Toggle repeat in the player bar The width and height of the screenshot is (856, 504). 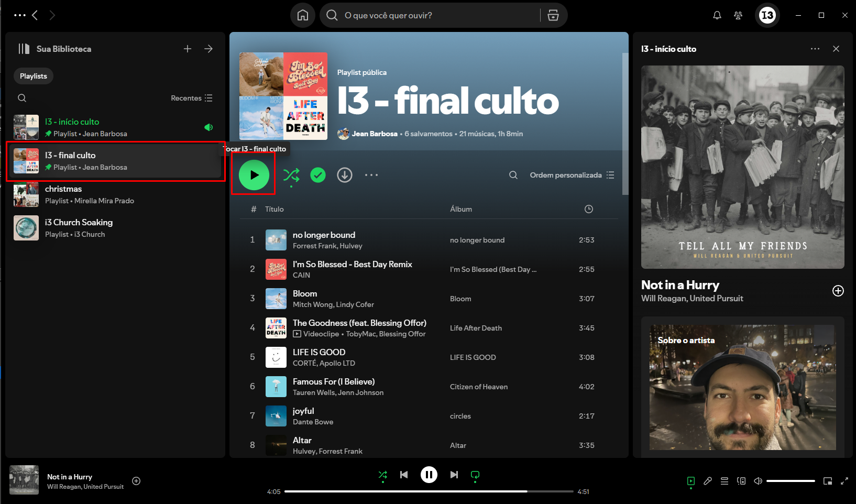[x=475, y=475]
